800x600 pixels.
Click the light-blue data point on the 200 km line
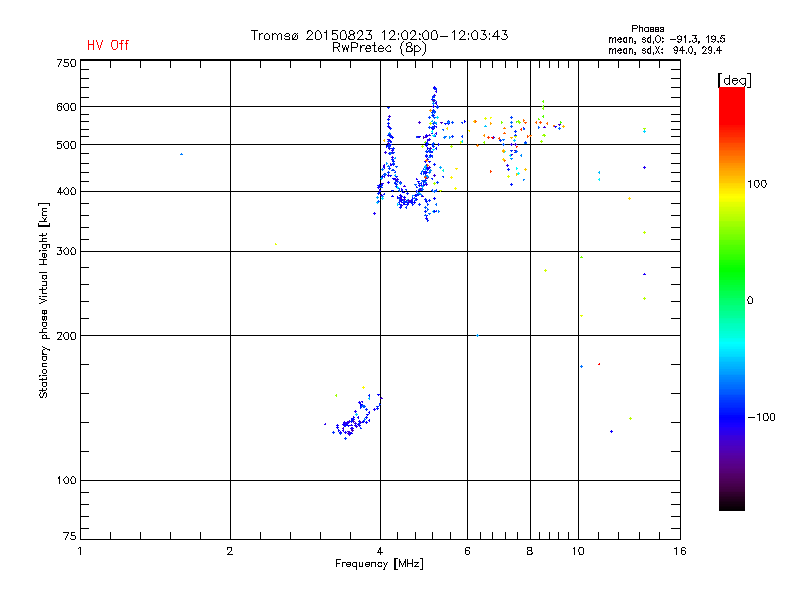(478, 335)
